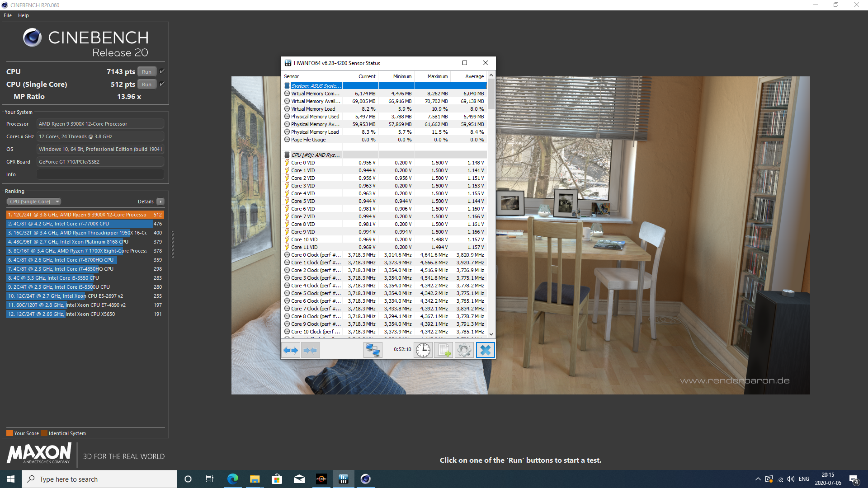Open the File menu in Cinebench
This screenshot has height=488, width=868.
tap(8, 15)
